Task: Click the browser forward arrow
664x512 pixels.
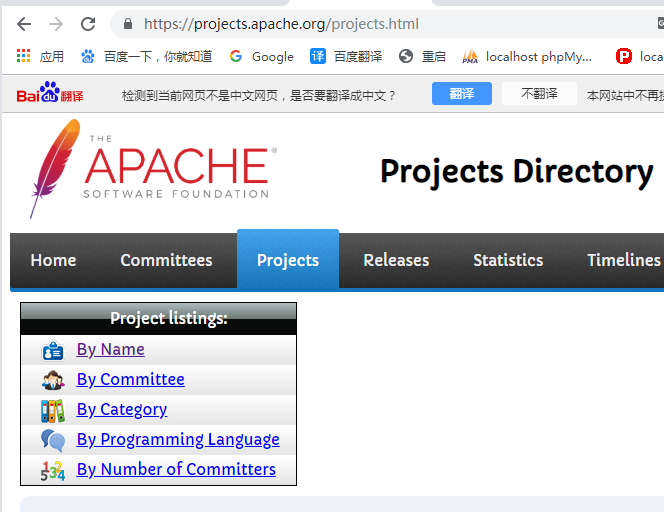Action: 56,24
